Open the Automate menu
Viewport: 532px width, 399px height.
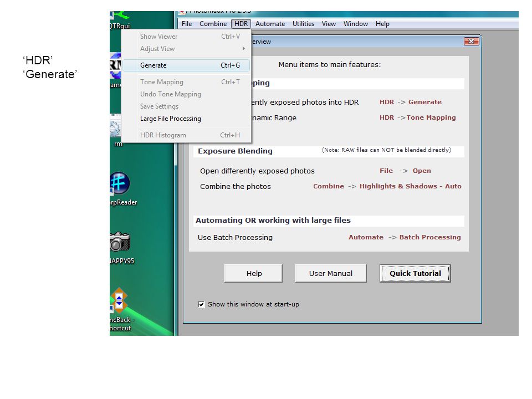tap(270, 24)
